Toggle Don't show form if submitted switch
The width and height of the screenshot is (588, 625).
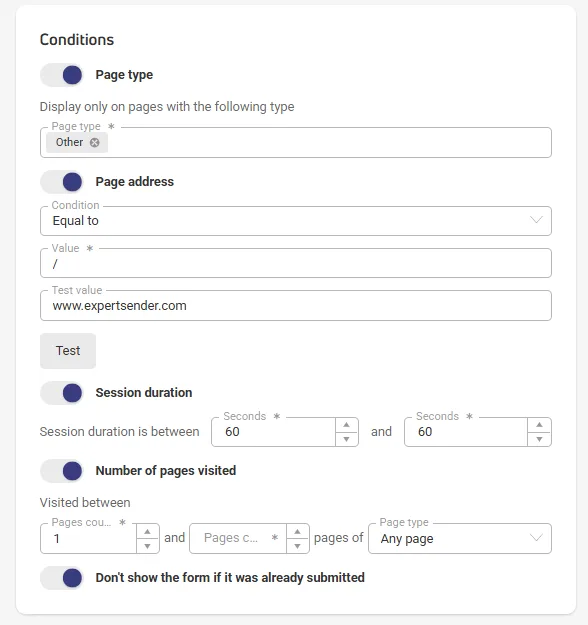point(62,578)
